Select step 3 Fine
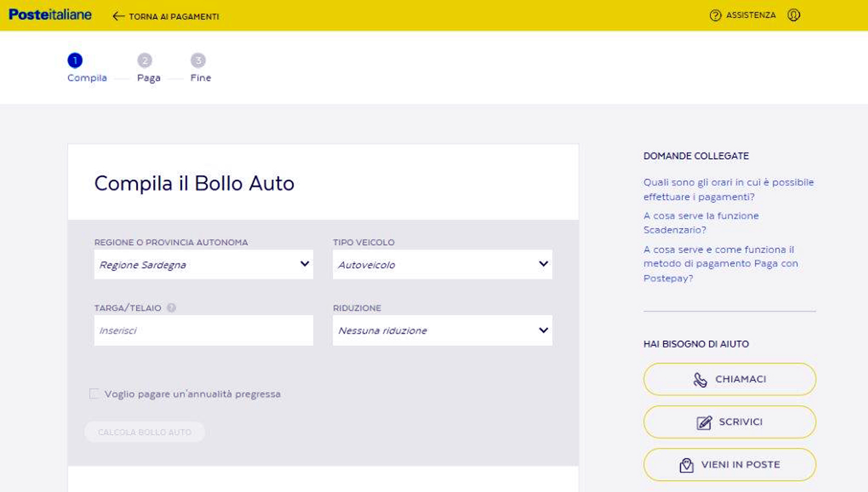This screenshot has width=868, height=492. [198, 61]
